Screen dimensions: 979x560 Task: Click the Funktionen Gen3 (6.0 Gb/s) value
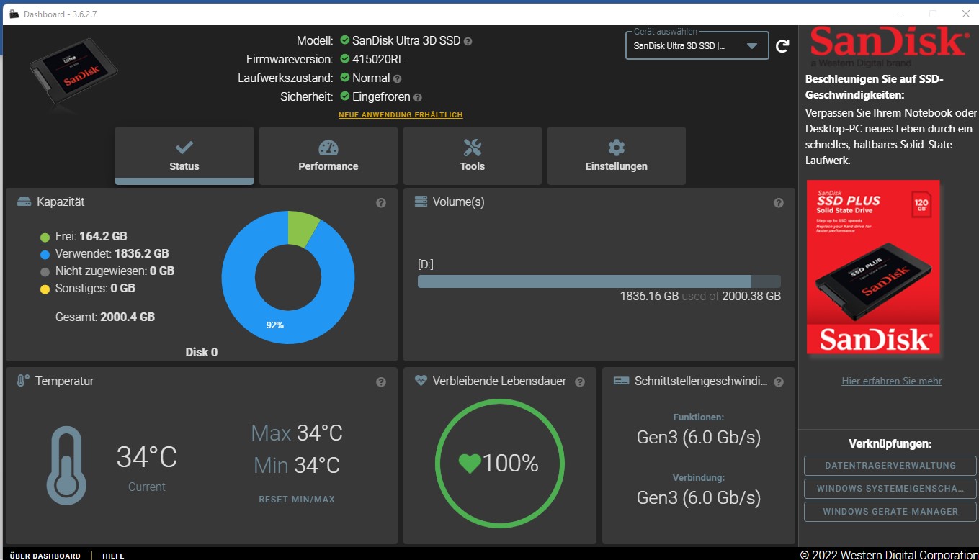699,437
